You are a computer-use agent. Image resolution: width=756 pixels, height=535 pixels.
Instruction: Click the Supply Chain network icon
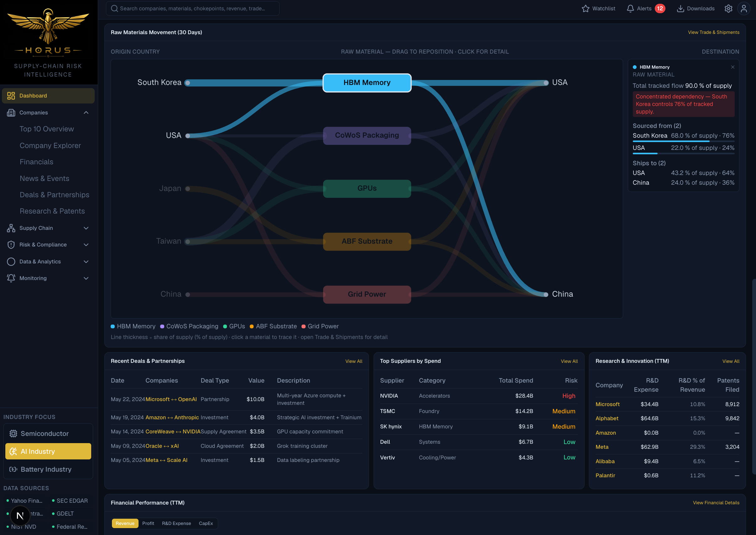tap(11, 228)
